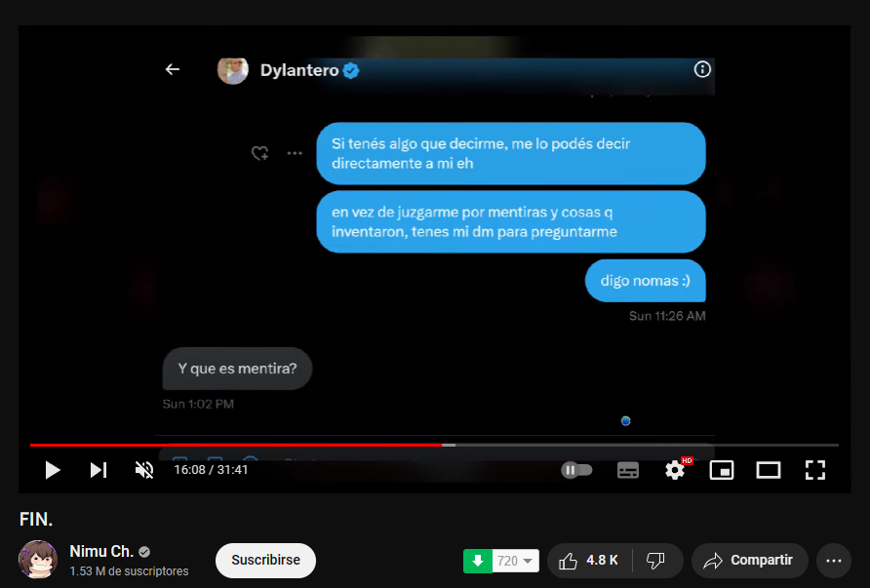Click the Compartir share button
Viewport: 870px width, 588px height.
[749, 561]
